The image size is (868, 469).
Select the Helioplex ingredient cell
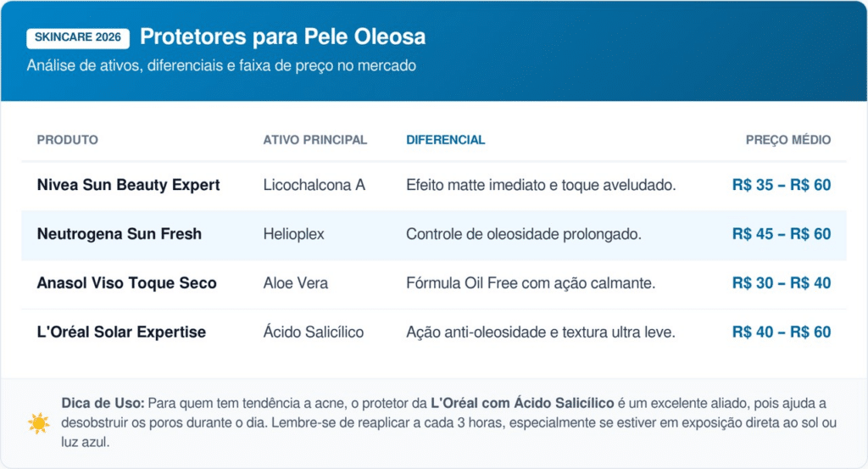(294, 234)
